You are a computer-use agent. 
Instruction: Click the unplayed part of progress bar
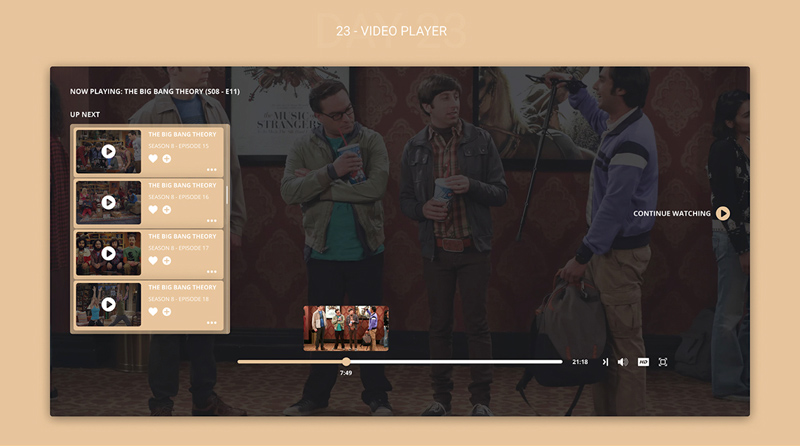(457, 362)
